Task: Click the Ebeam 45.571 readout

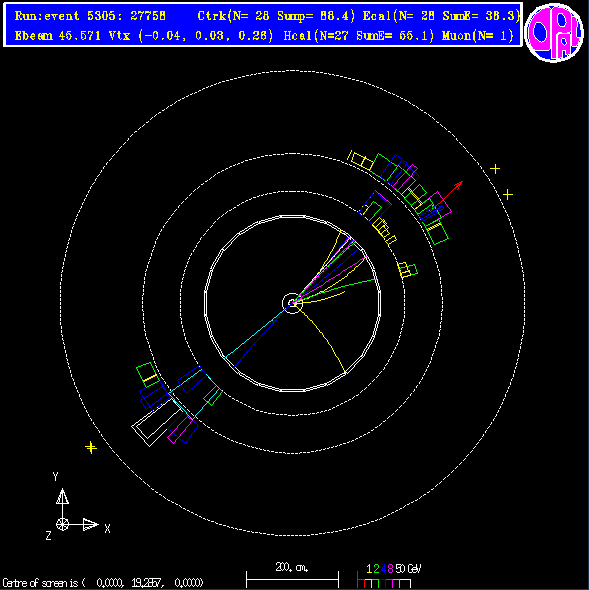Action: pyautogui.click(x=58, y=36)
